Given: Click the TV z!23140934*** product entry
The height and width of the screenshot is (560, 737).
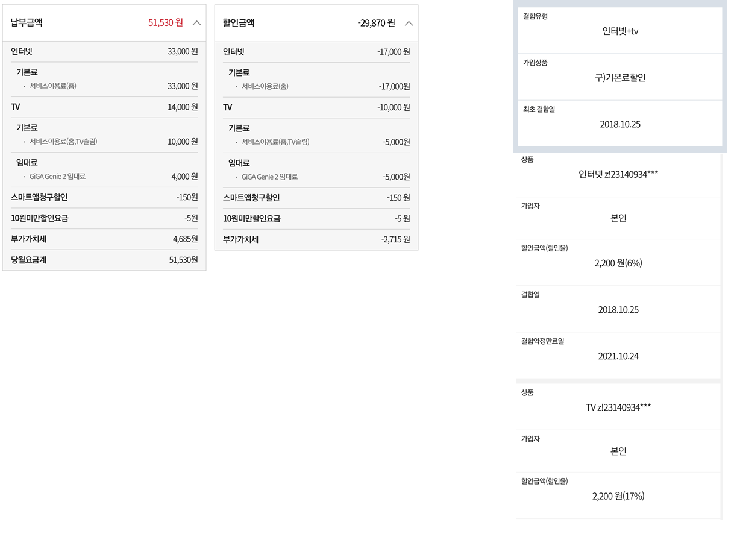Looking at the screenshot, I should 618,407.
